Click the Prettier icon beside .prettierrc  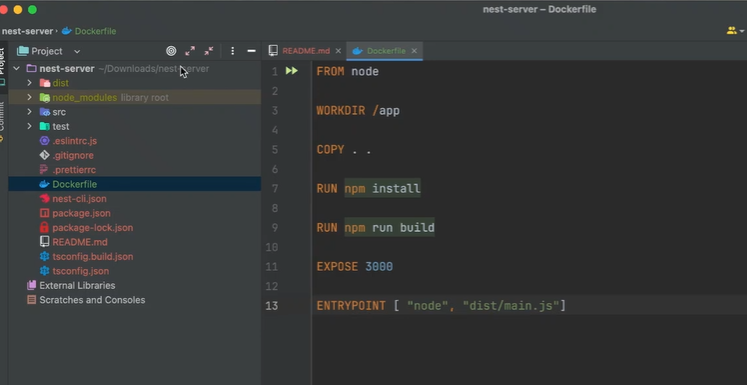[x=44, y=170]
